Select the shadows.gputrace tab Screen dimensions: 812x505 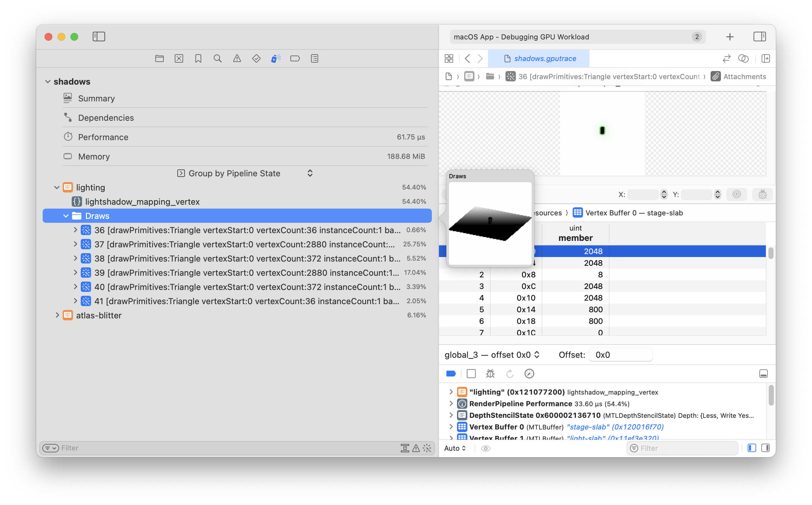539,59
